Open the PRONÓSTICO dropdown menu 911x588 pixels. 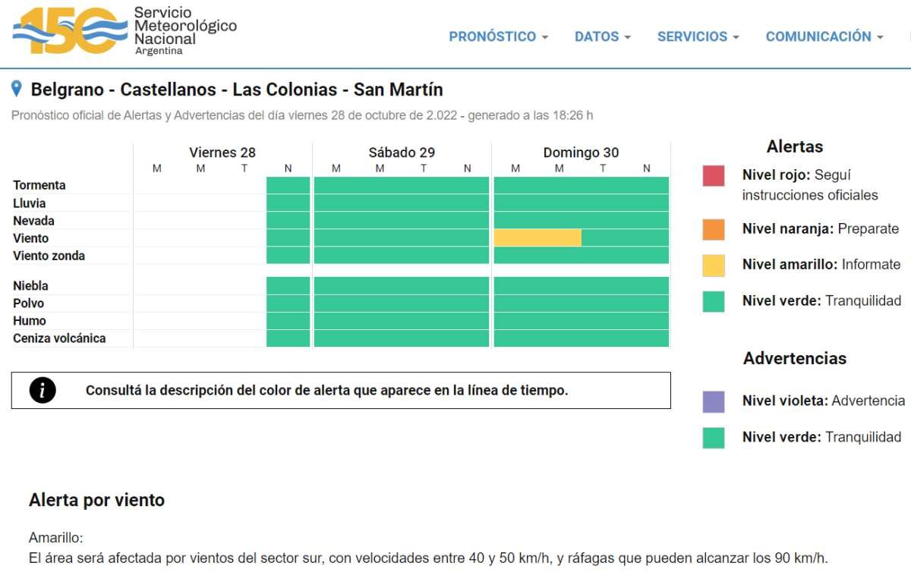(x=498, y=36)
